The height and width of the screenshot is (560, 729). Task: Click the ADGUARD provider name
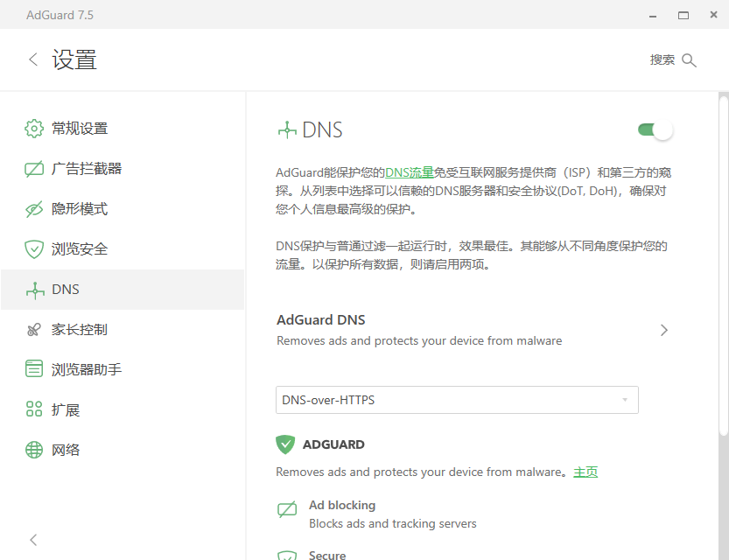tap(333, 444)
